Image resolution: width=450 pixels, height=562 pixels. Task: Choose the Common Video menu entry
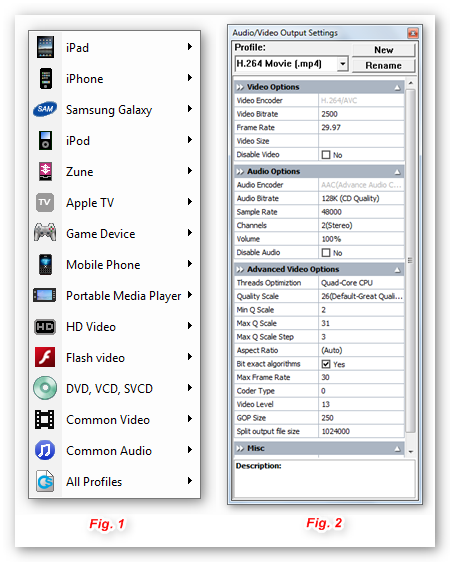click(114, 419)
